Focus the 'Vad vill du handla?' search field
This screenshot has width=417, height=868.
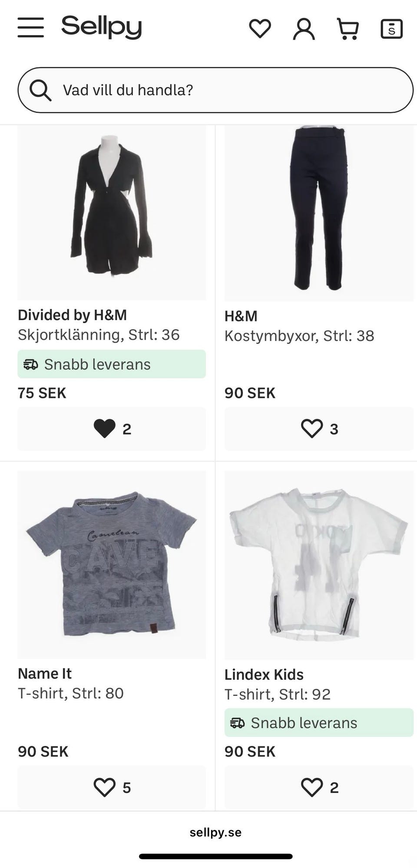coord(226,90)
